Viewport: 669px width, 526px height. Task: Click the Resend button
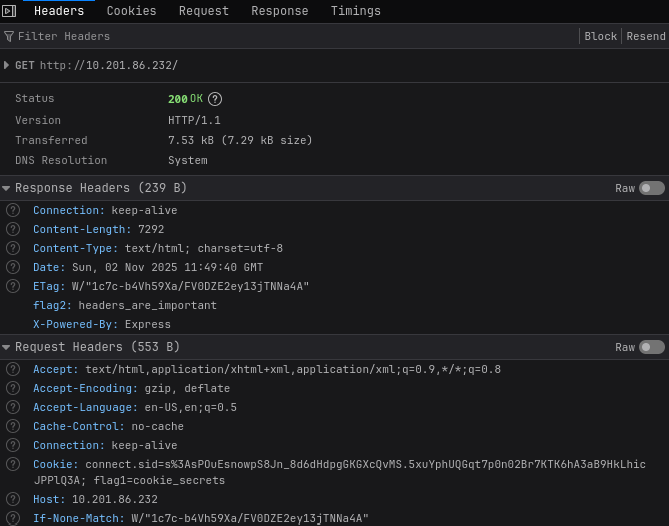coord(645,36)
